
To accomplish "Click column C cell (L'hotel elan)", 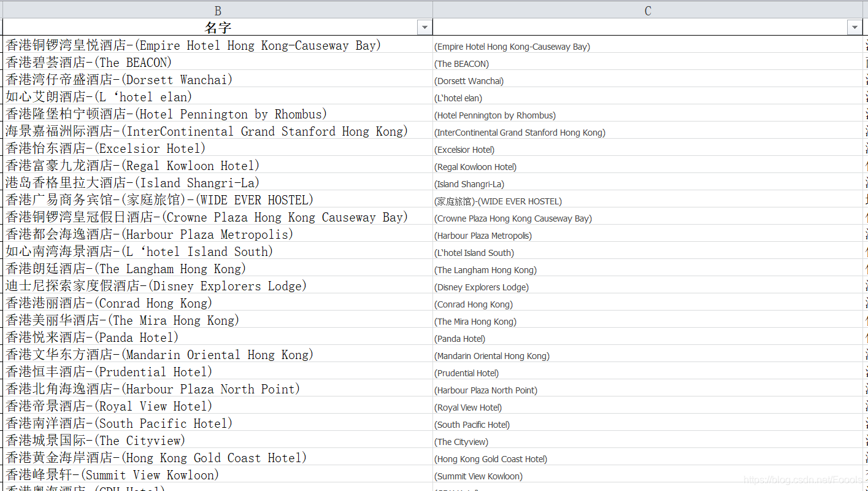I will 648,96.
